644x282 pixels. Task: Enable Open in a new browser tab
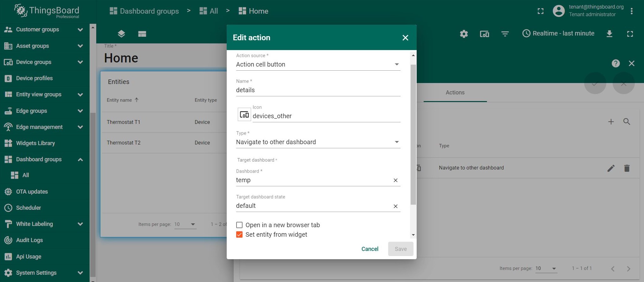[239, 225]
